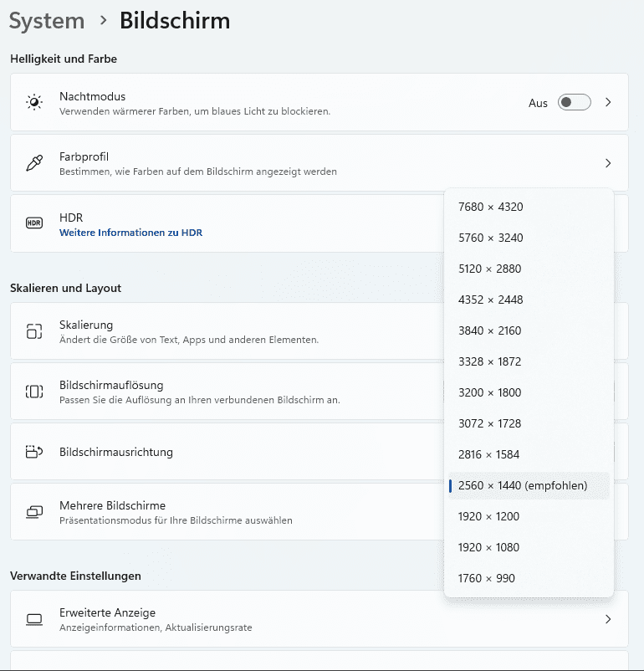The height and width of the screenshot is (671, 644).
Task: Pick the recommended 2560 × 1440 option
Action: 523,485
